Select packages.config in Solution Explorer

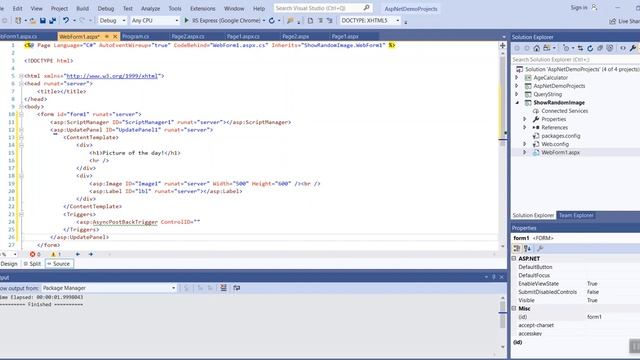point(560,136)
